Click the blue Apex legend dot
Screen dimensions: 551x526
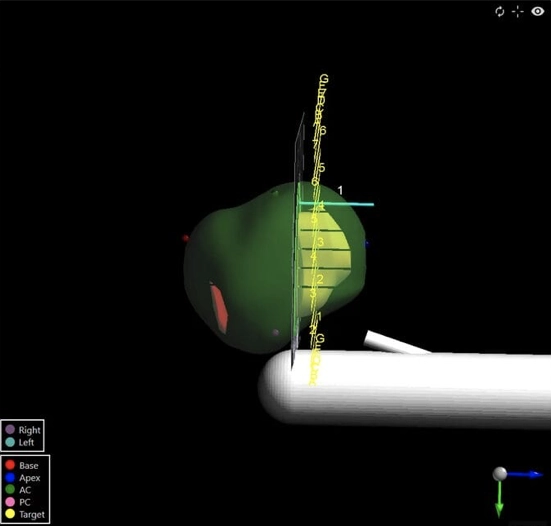pos(10,478)
